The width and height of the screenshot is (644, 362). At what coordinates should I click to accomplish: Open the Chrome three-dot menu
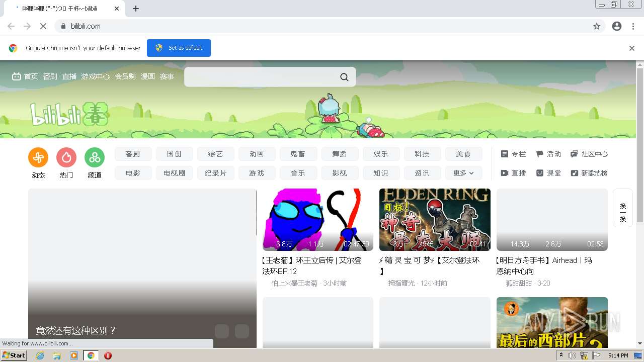633,26
